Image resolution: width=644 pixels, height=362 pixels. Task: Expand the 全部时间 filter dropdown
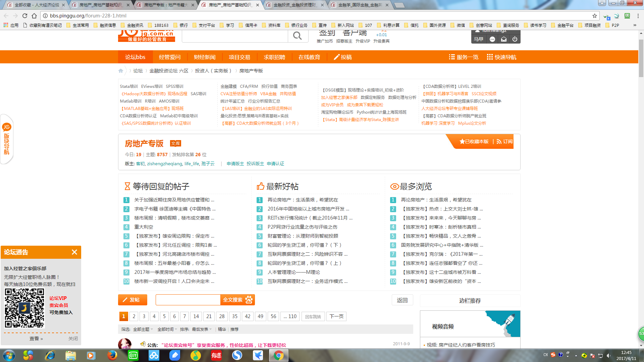(167, 329)
